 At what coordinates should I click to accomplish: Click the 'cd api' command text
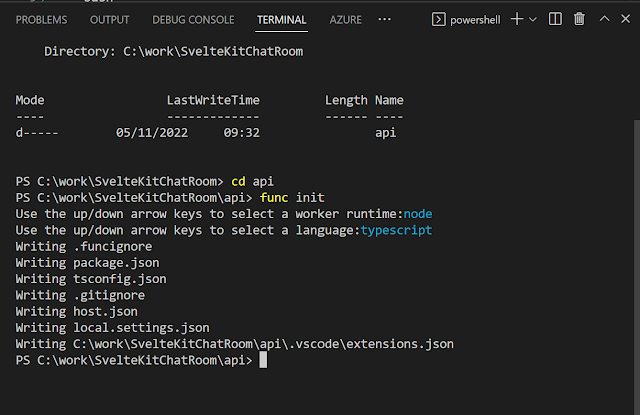[x=252, y=181]
